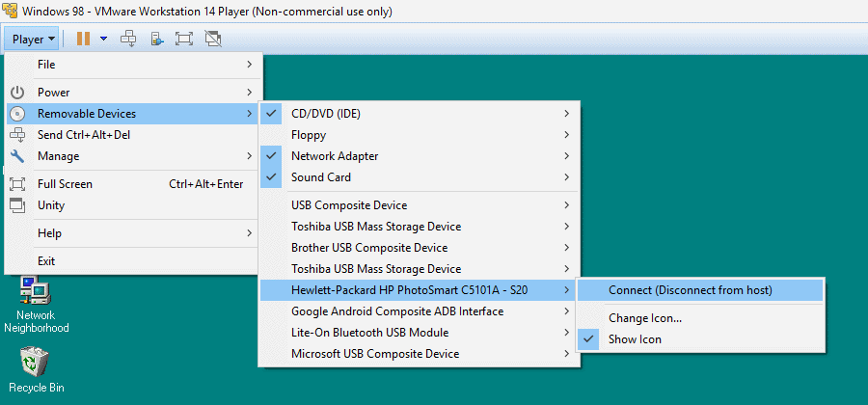The height and width of the screenshot is (405, 868).
Task: Click the enter full screen toolbar icon
Action: tap(184, 39)
